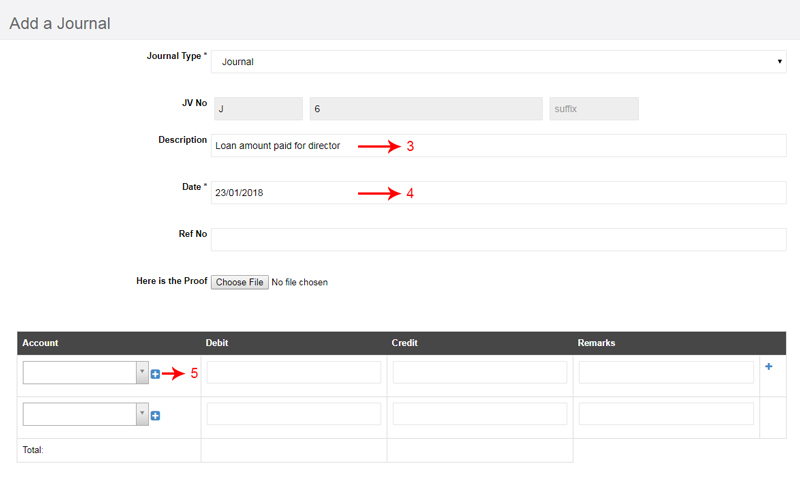Click the second row Debit field

294,414
